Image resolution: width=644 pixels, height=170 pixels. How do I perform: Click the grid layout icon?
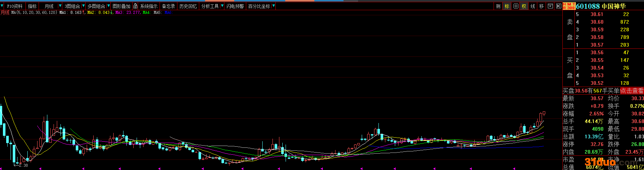click(x=515, y=6)
